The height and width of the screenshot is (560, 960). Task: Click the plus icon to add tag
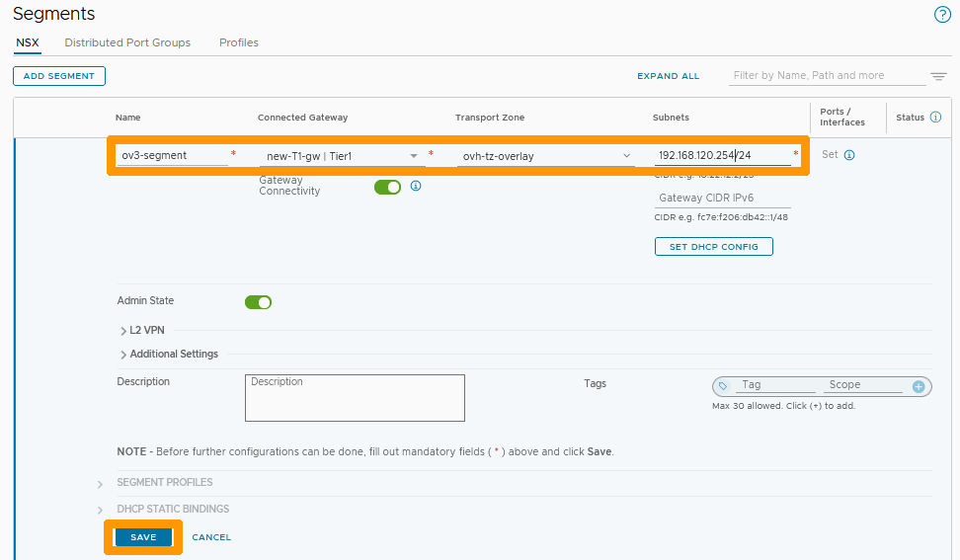[x=919, y=386]
